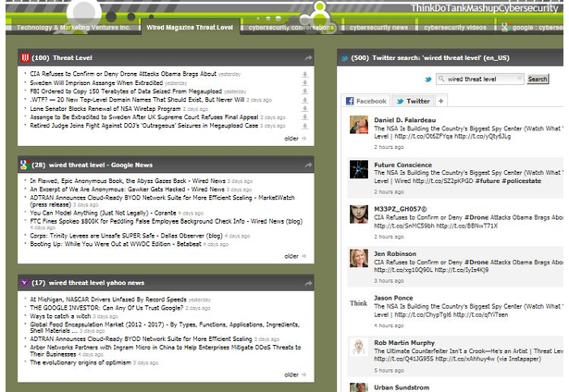Open Jason Ponce's Think avatar
This screenshot has height=392, width=569.
359,303
